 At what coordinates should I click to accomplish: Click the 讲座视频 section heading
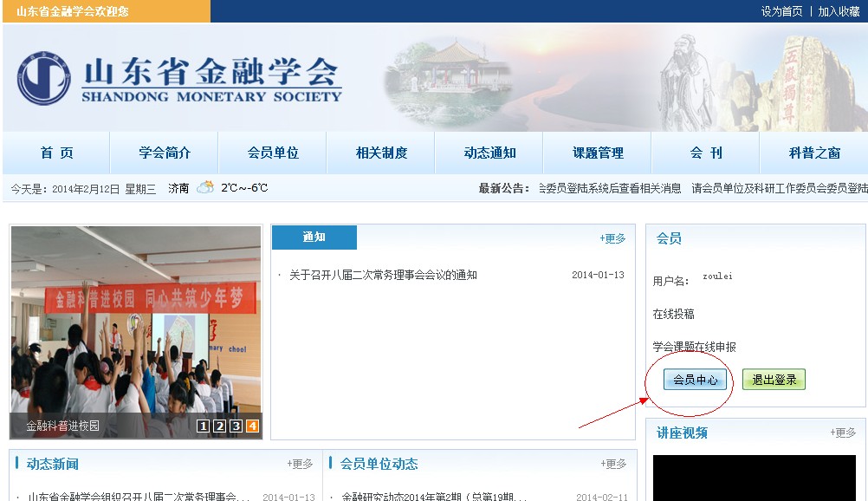682,433
